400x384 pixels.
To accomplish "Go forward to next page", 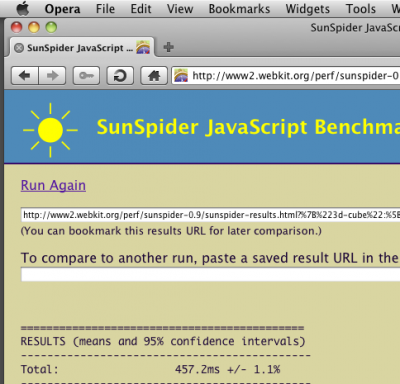I will 52,76.
